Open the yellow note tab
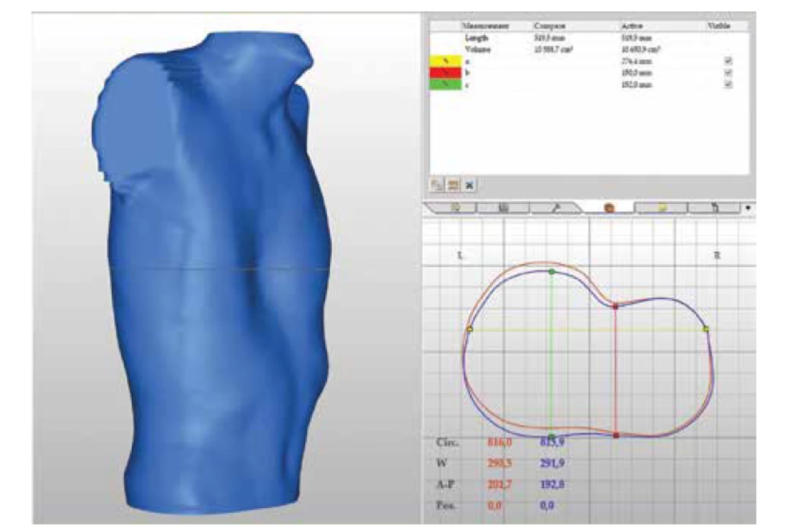Viewport: 804px width, 532px height. click(x=662, y=208)
